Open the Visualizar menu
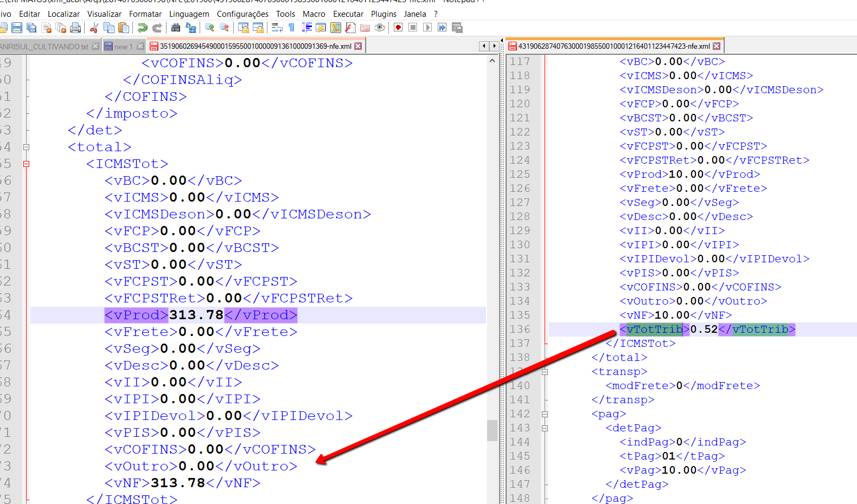The height and width of the screenshot is (504, 857). click(104, 14)
